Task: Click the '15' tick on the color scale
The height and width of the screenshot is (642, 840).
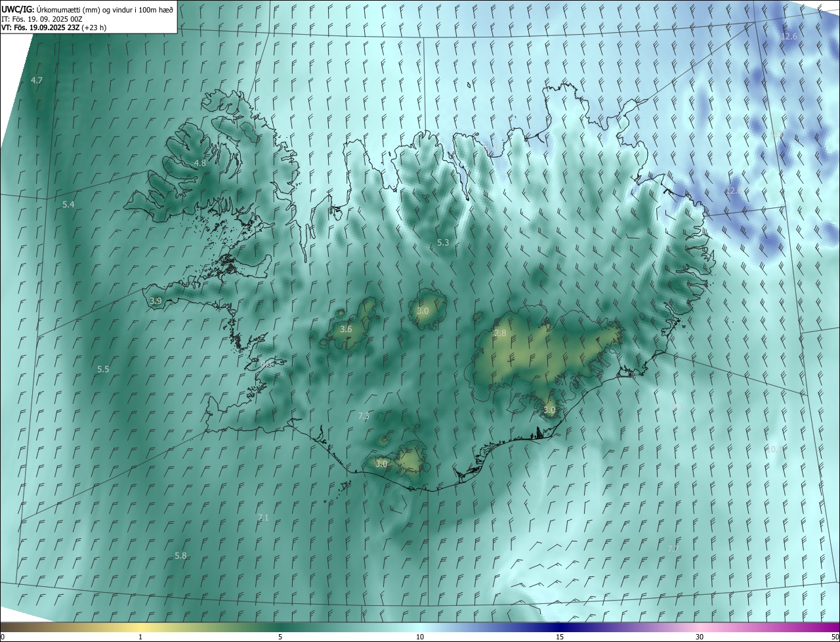Action: coord(560,637)
